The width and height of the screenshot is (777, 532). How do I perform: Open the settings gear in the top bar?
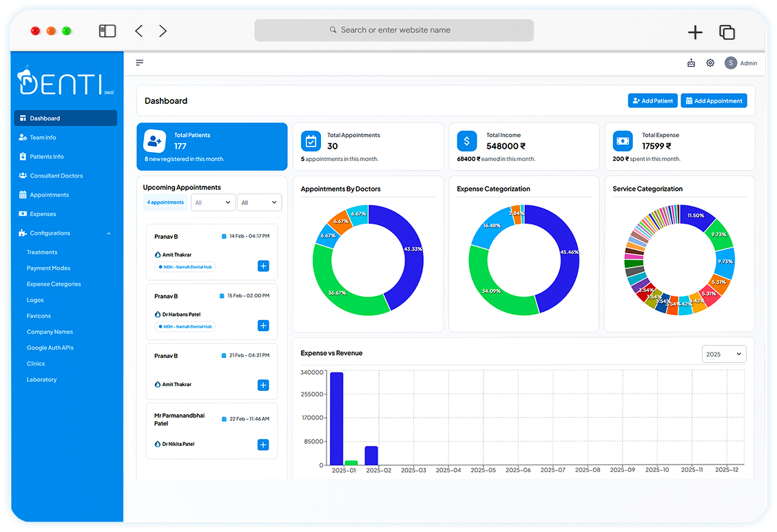pyautogui.click(x=710, y=63)
